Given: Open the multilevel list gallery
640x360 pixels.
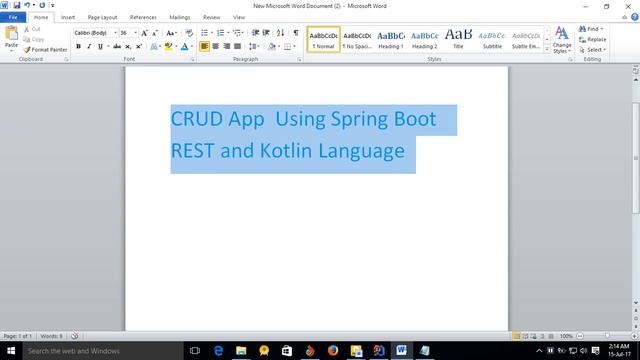Looking at the screenshot, I should (238, 33).
